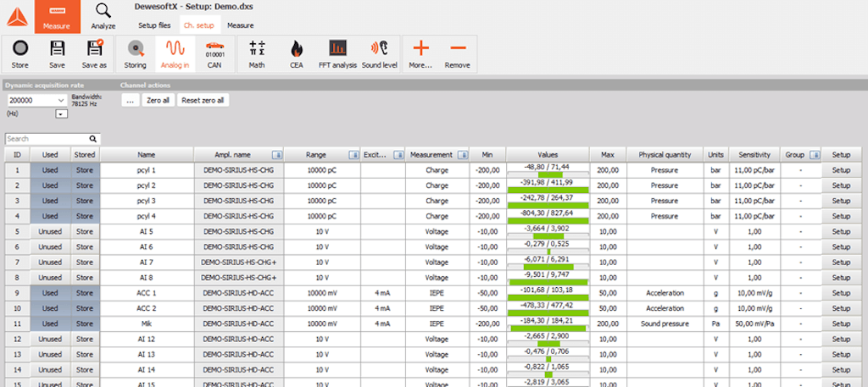Click the values bar for ACC 2
The image size is (868, 387).
click(548, 308)
